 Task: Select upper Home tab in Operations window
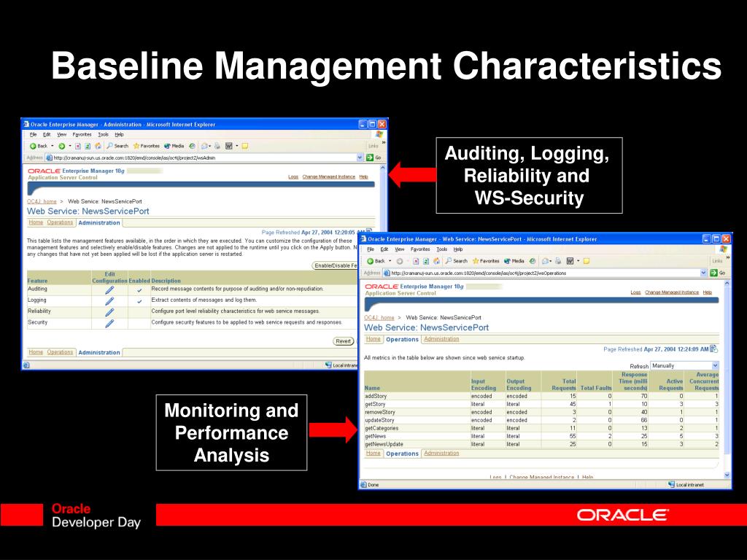point(373,339)
